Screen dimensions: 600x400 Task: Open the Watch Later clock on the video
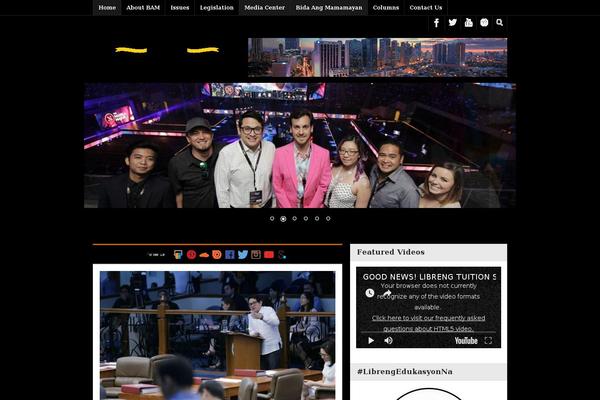(x=370, y=293)
